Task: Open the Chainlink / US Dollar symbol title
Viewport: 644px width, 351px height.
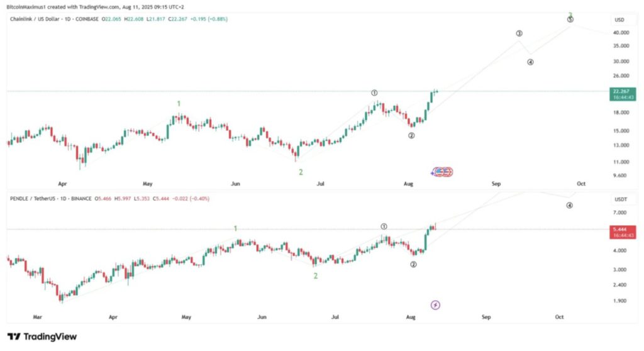Action: coord(36,19)
